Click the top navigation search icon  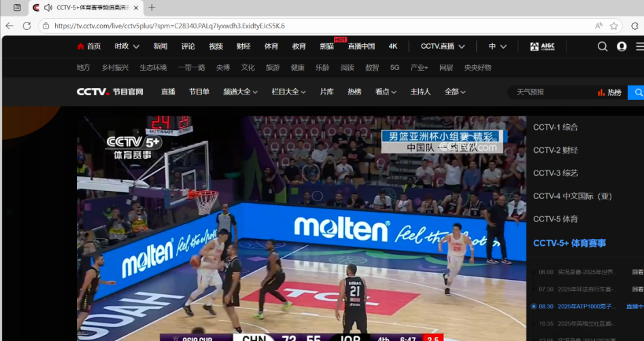tap(603, 46)
